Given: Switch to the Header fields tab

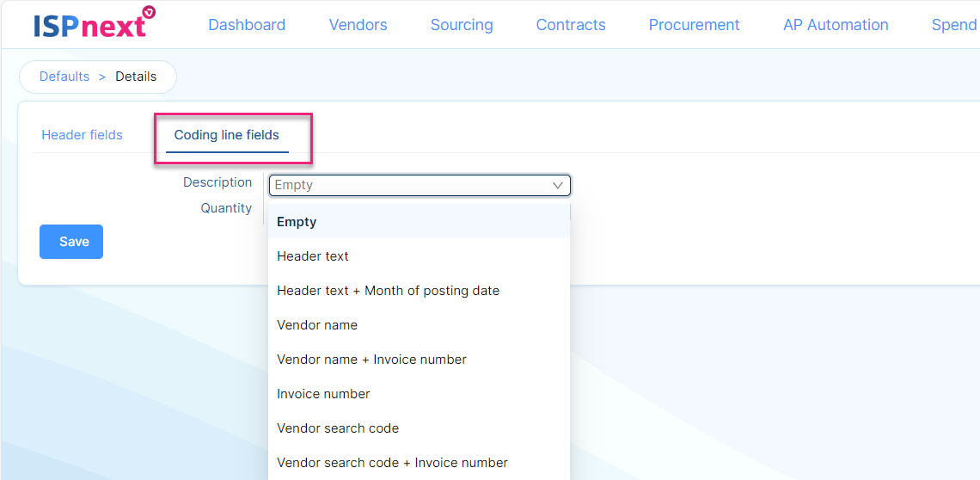Looking at the screenshot, I should (x=82, y=134).
